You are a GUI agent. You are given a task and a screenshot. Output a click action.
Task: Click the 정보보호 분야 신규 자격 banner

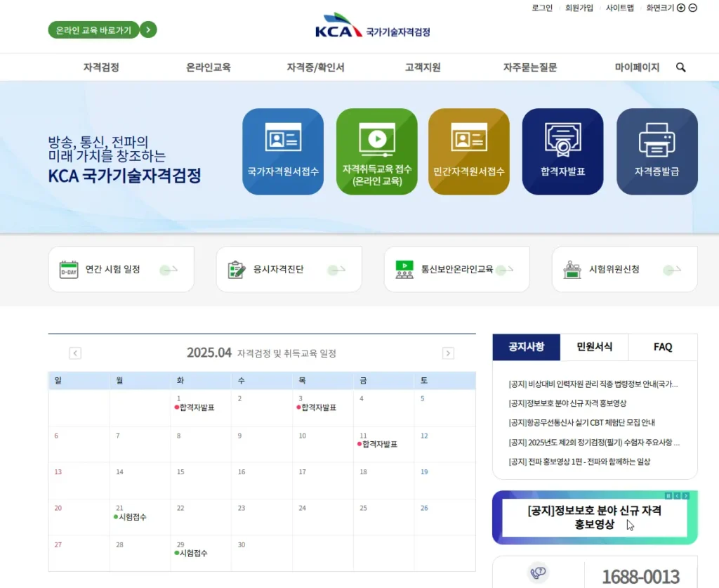[595, 517]
